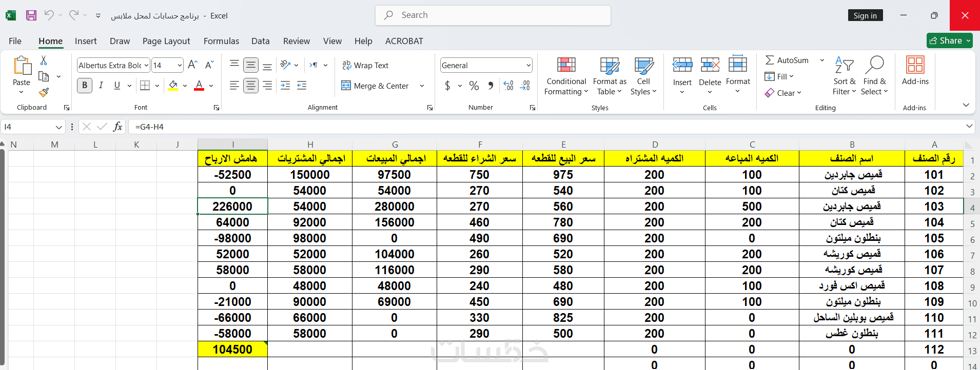Apply the yellow Fill Color swatch
The image size is (980, 370).
173,86
